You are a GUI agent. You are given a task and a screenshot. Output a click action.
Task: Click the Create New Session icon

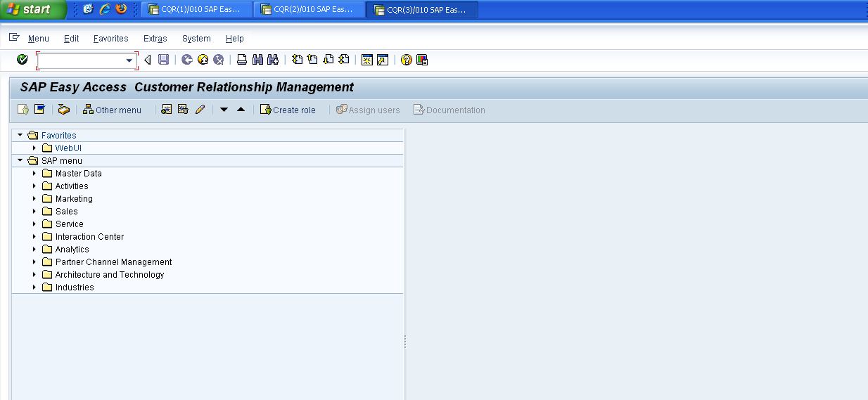(x=366, y=60)
